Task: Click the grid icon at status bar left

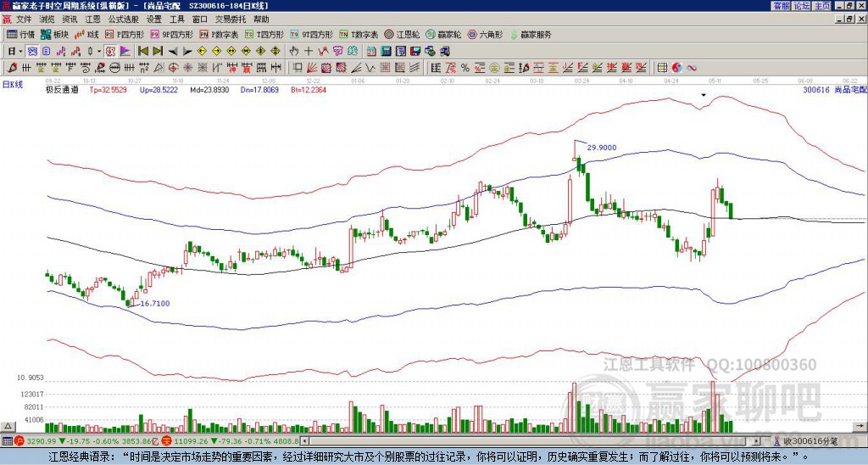Action: pos(7,441)
